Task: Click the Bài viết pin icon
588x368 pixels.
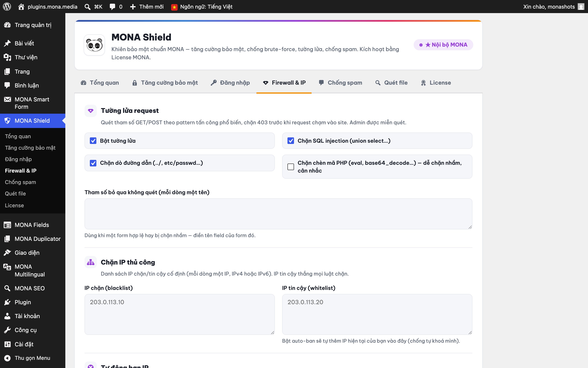Action: point(7,43)
